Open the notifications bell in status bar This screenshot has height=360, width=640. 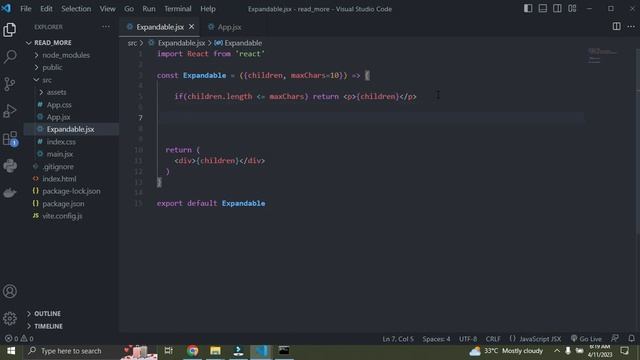(x=631, y=338)
